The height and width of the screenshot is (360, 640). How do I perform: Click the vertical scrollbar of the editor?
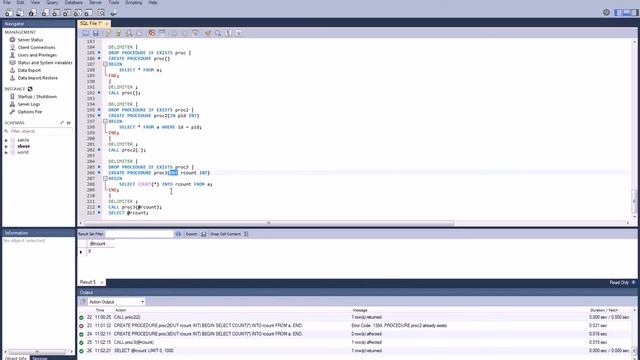pos(634,200)
